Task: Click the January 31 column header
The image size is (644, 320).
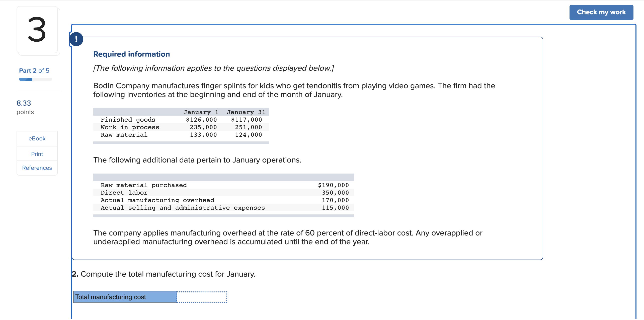Action: [x=246, y=112]
